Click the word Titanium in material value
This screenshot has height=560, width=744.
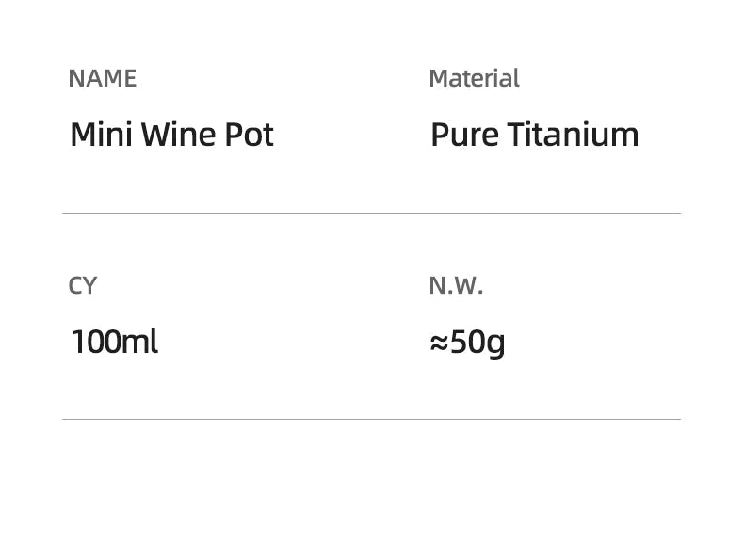click(x=573, y=135)
